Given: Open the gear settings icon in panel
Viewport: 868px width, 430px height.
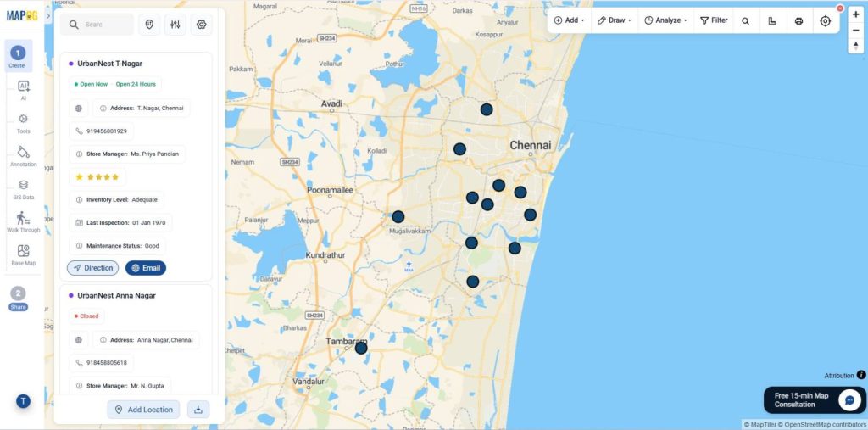Looking at the screenshot, I should point(201,25).
